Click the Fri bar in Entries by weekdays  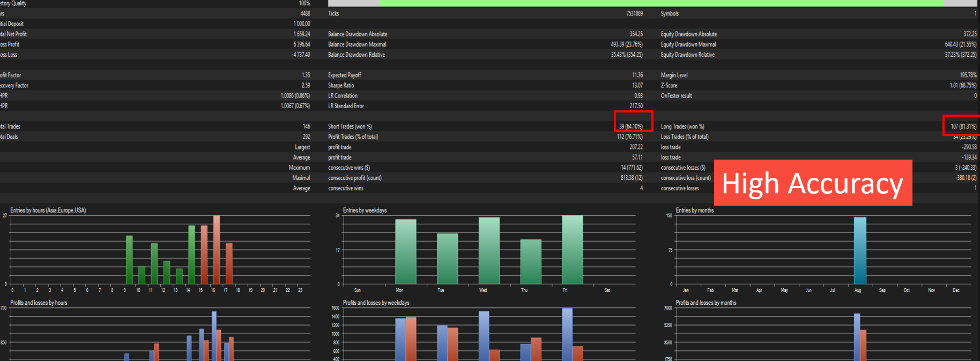(573, 250)
